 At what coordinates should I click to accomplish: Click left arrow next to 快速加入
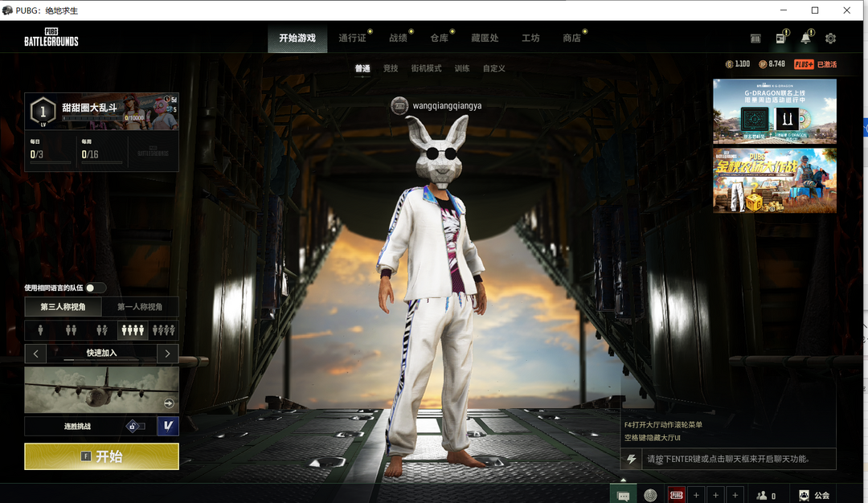pyautogui.click(x=35, y=354)
